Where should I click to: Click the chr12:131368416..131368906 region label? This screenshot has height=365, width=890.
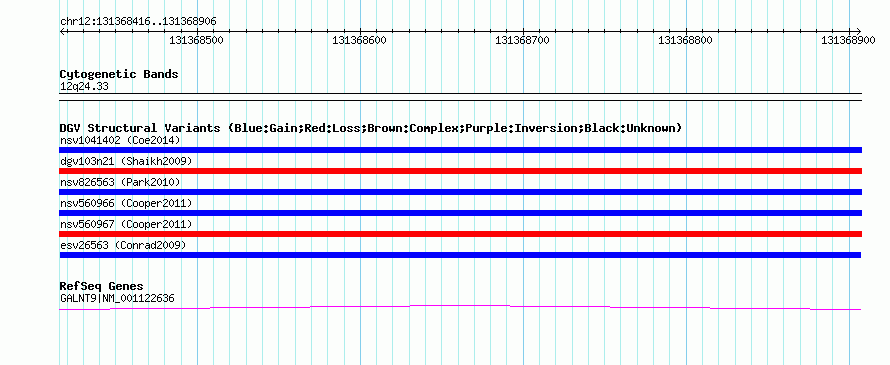click(x=138, y=22)
